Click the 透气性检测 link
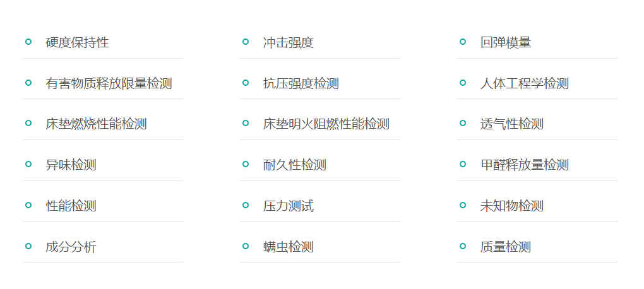Viewport: 644px width, 289px height. 511,124
